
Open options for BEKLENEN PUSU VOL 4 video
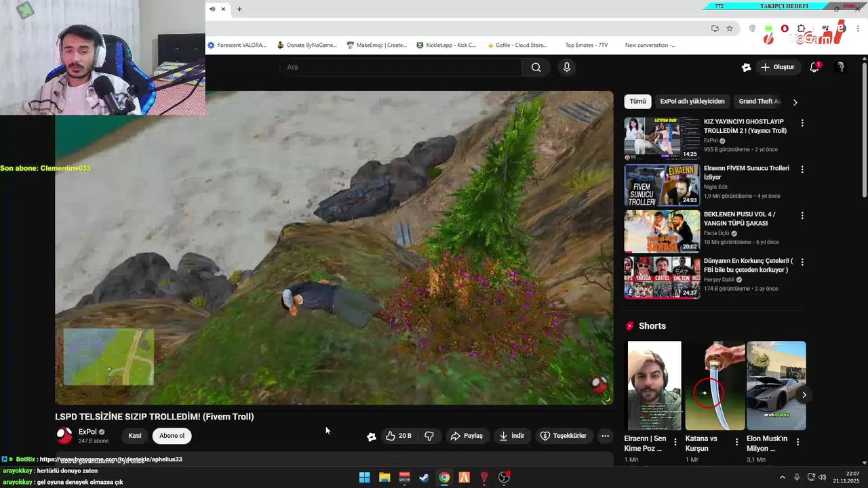(802, 216)
